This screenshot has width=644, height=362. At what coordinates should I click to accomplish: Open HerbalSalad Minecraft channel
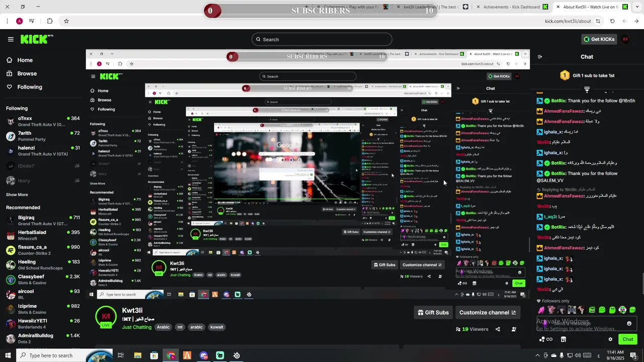coord(43,235)
